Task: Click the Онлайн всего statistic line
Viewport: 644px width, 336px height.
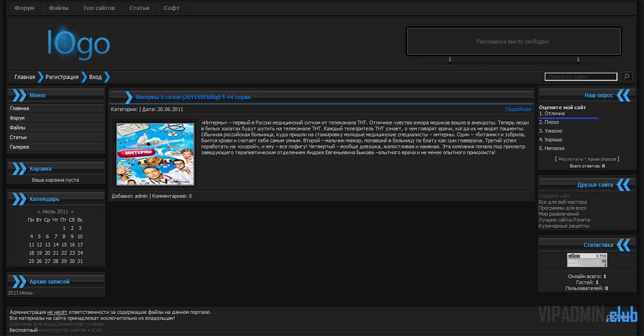Action: pos(587,277)
